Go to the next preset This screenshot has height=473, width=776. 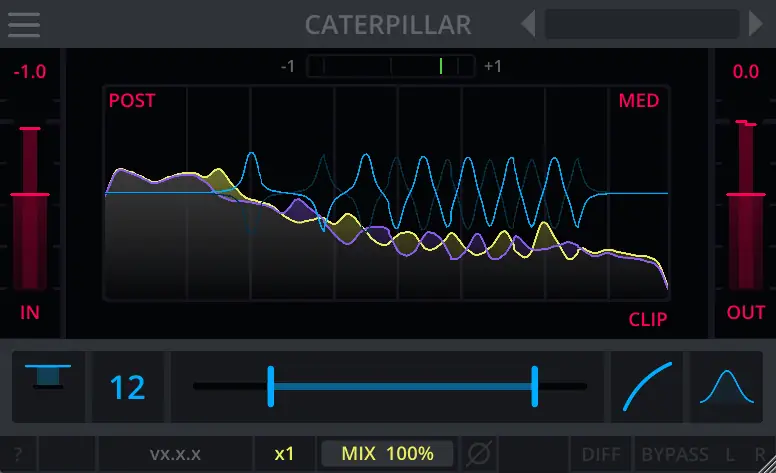point(756,23)
